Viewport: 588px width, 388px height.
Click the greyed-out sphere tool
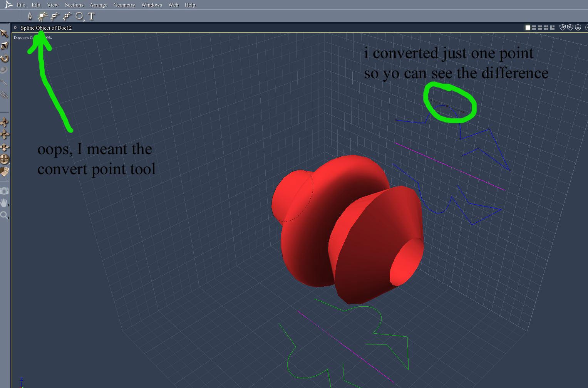[x=4, y=70]
